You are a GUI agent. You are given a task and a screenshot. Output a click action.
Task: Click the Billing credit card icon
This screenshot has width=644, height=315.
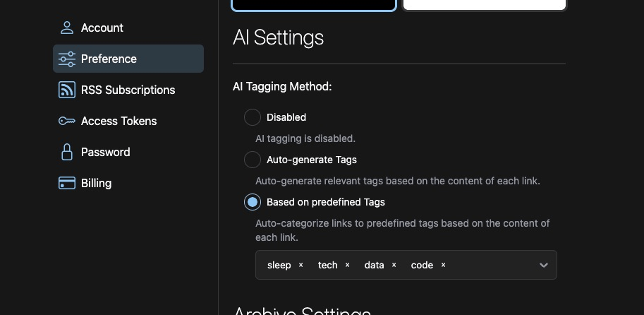67,183
